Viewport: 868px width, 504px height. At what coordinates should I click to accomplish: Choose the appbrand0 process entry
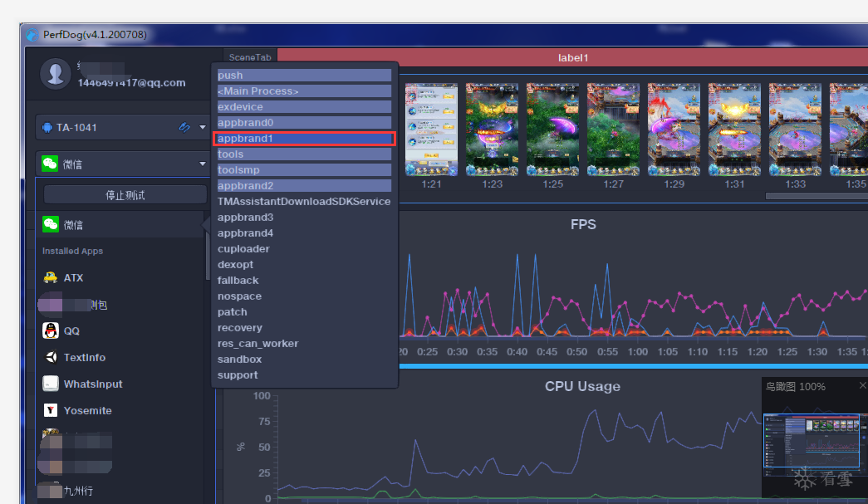(305, 122)
